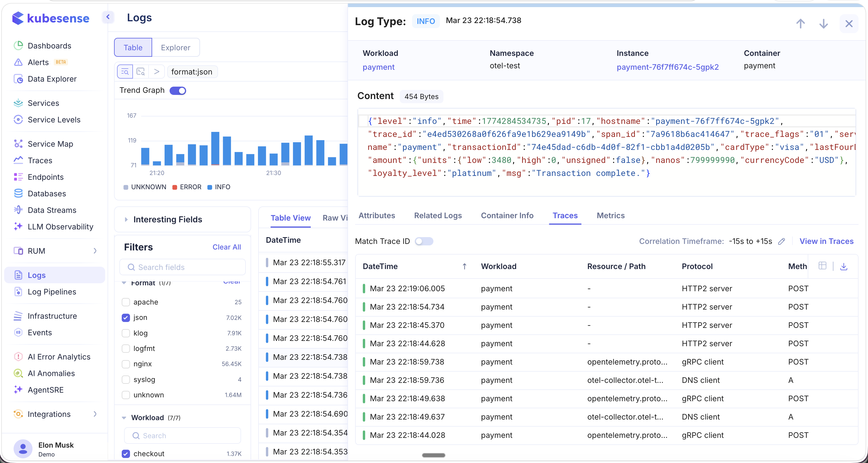The height and width of the screenshot is (463, 868).
Task: Check the nginx format checkbox
Action: pos(126,364)
